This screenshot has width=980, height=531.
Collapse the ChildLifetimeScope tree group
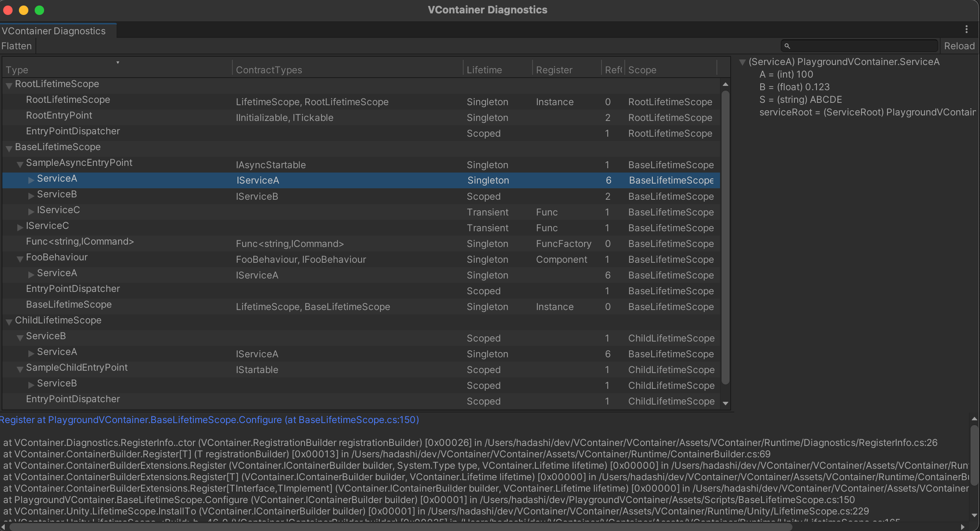tap(9, 321)
